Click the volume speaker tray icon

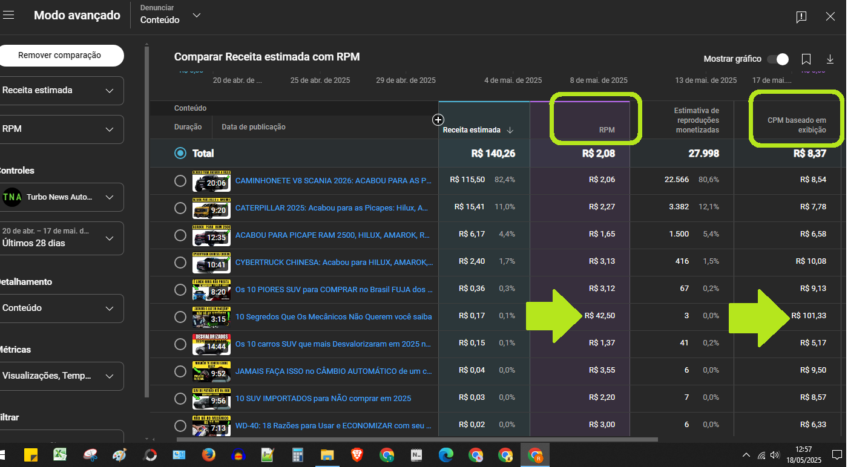775,454
